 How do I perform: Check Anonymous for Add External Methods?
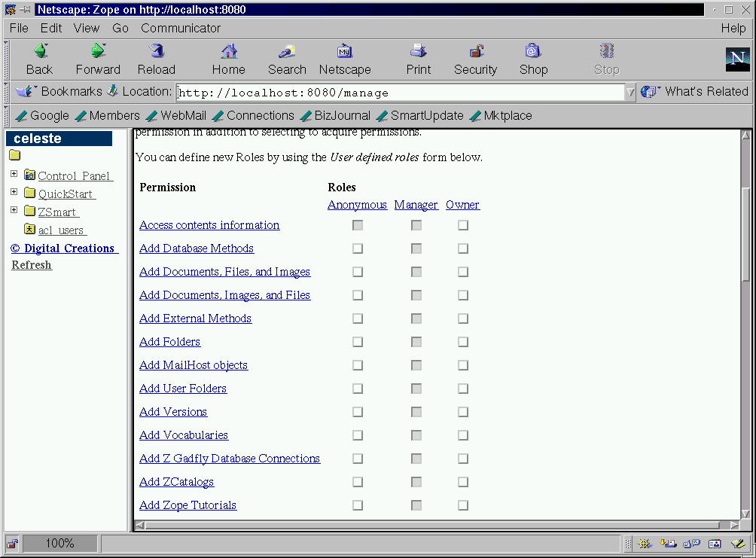358,319
